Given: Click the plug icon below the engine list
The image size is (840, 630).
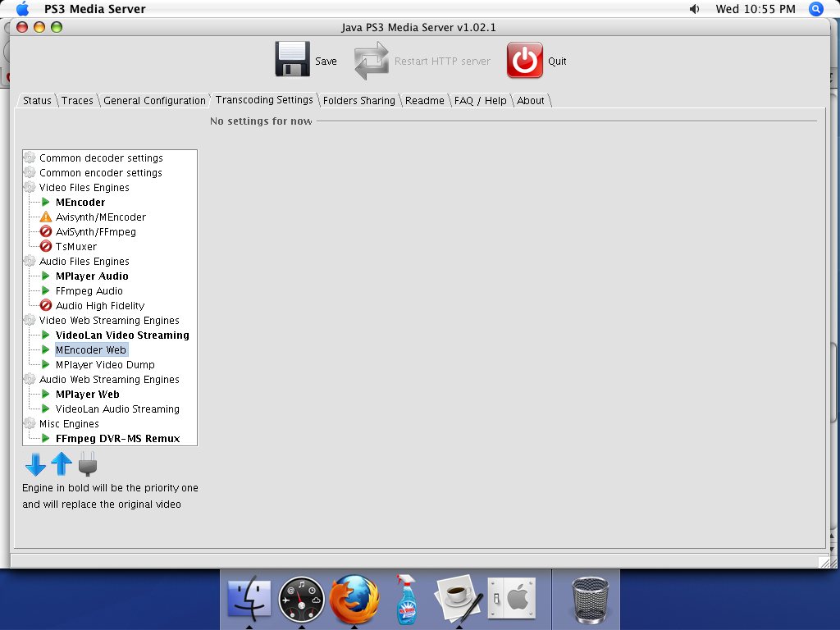Looking at the screenshot, I should [x=87, y=464].
